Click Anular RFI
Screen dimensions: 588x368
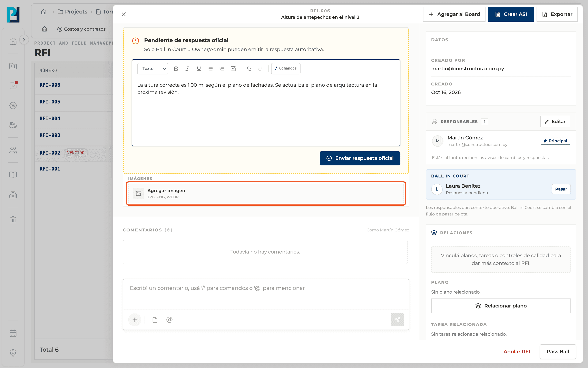point(517,351)
